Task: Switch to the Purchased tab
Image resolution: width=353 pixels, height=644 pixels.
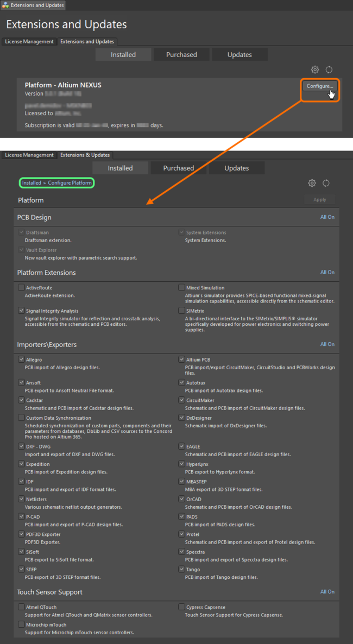Action: [181, 54]
